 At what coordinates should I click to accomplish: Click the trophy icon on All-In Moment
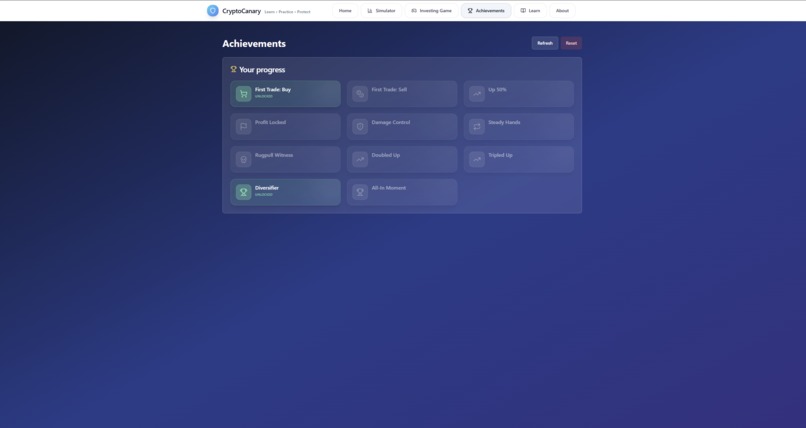pyautogui.click(x=360, y=192)
